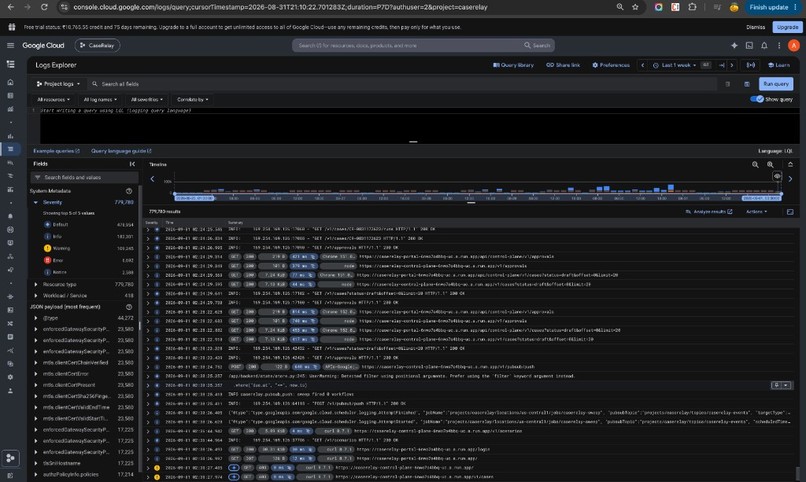Click the JSON payload section help icon
Viewport: 806px width, 482px height.
[129, 307]
